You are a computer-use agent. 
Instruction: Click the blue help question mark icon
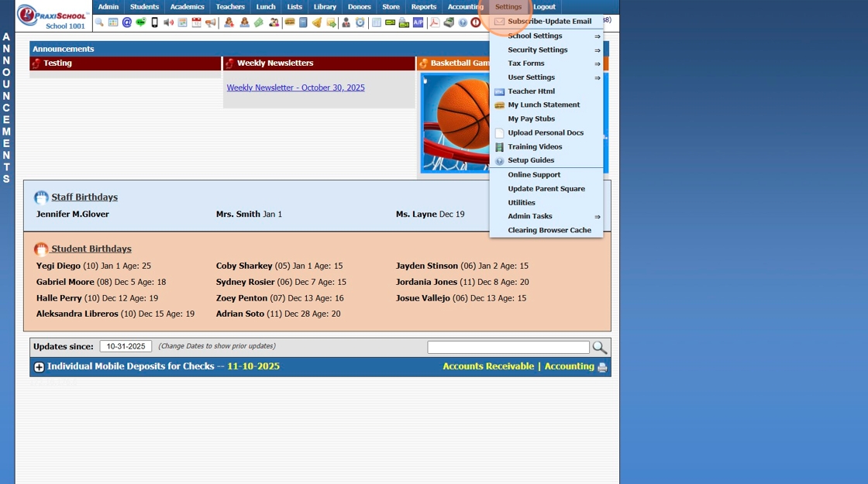463,22
